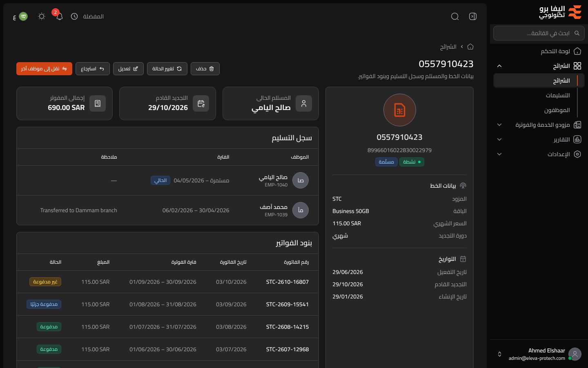Open the notifications bell
The width and height of the screenshot is (588, 368).
[59, 16]
